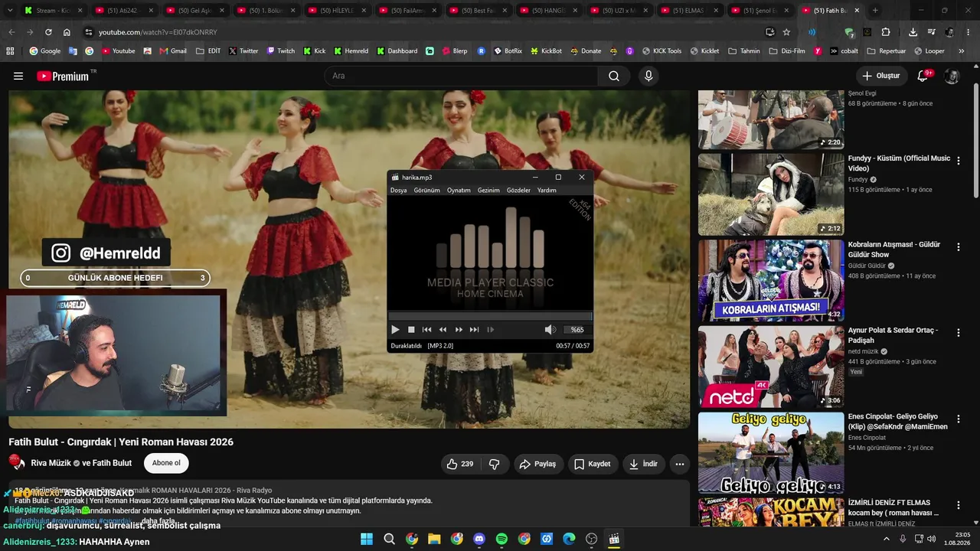Screen dimensions: 980x551
Task: Open options for İZMİRLİ DENİZ ELMAS video
Action: point(958,505)
